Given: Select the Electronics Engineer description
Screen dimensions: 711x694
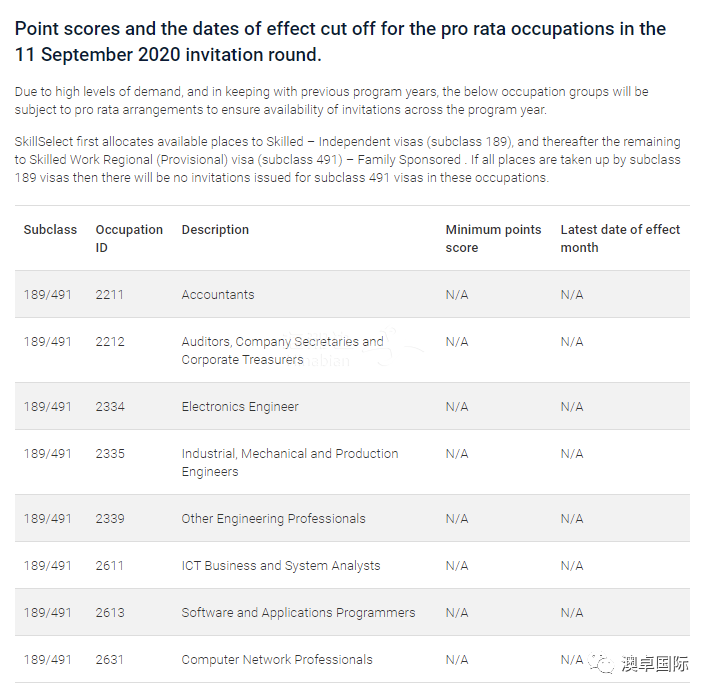Looking at the screenshot, I should click(240, 407).
